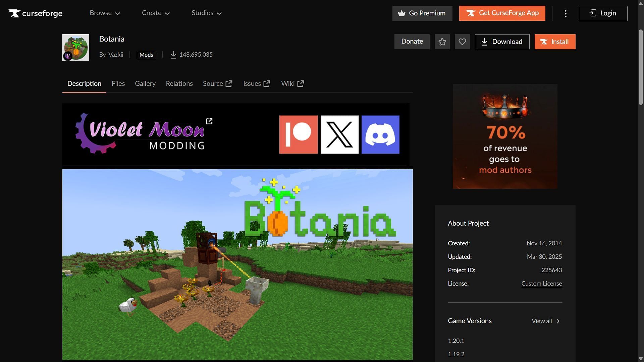Open the Custom License link
The width and height of the screenshot is (644, 362).
pos(541,284)
